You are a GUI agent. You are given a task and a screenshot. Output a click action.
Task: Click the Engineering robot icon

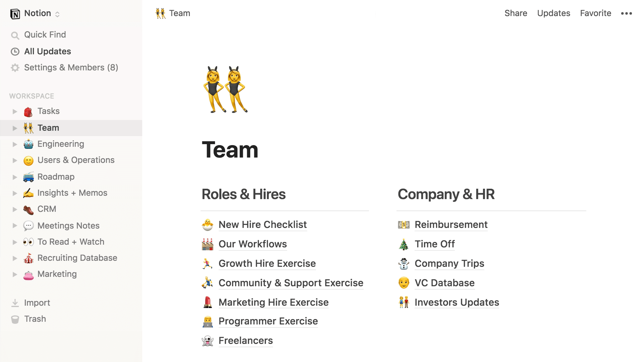tap(28, 144)
